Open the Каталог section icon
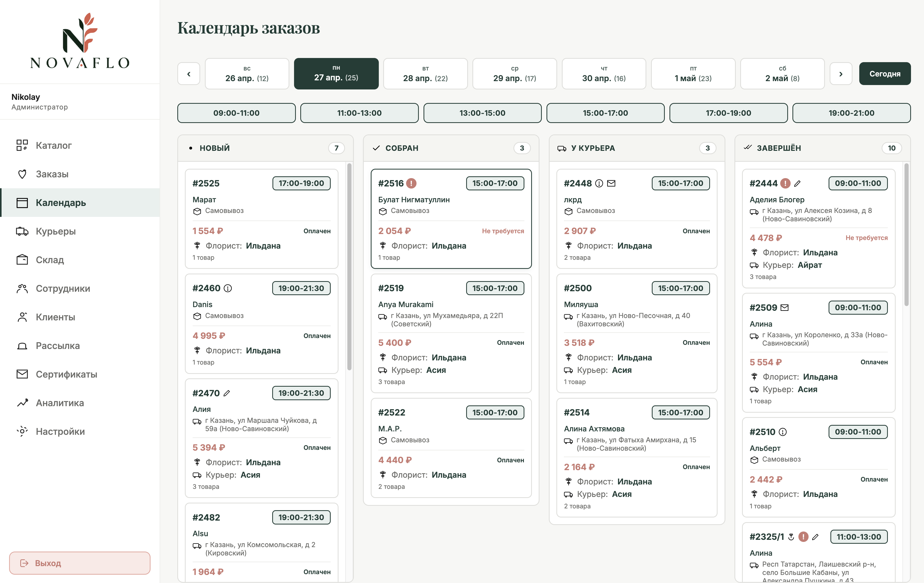The image size is (924, 583). tap(22, 145)
